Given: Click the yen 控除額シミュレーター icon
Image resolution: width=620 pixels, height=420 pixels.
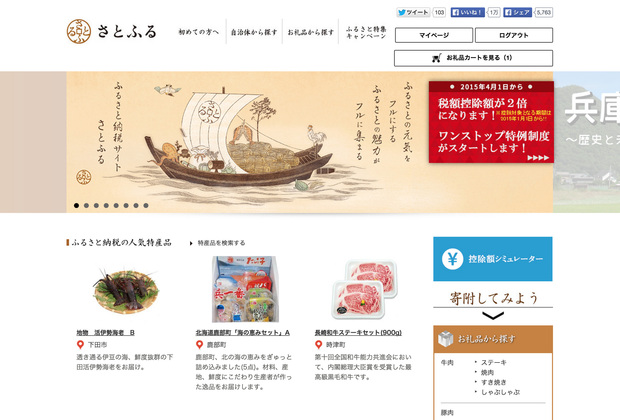Looking at the screenshot, I should click(452, 259).
